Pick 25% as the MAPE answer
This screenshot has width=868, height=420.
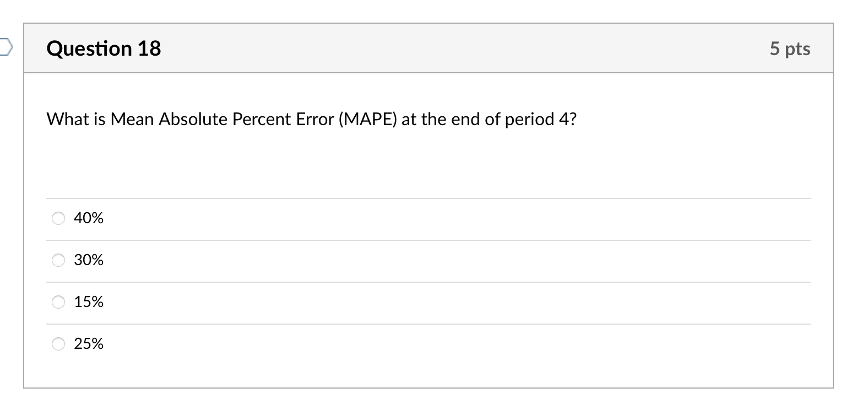58,343
